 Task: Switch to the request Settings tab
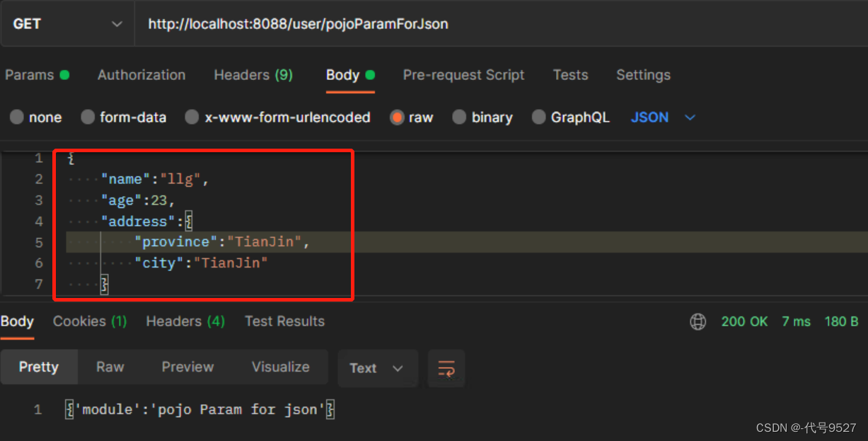coord(643,75)
